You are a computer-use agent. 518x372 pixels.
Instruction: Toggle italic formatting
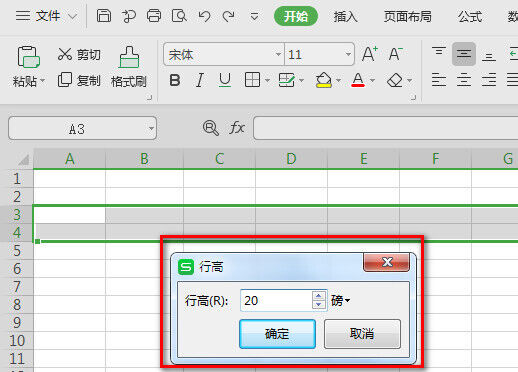click(200, 80)
